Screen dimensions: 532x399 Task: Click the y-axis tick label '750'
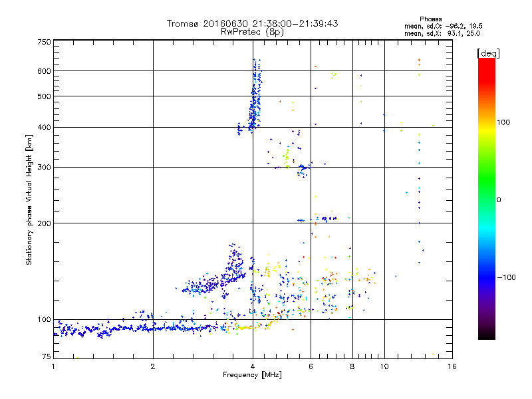(x=44, y=42)
